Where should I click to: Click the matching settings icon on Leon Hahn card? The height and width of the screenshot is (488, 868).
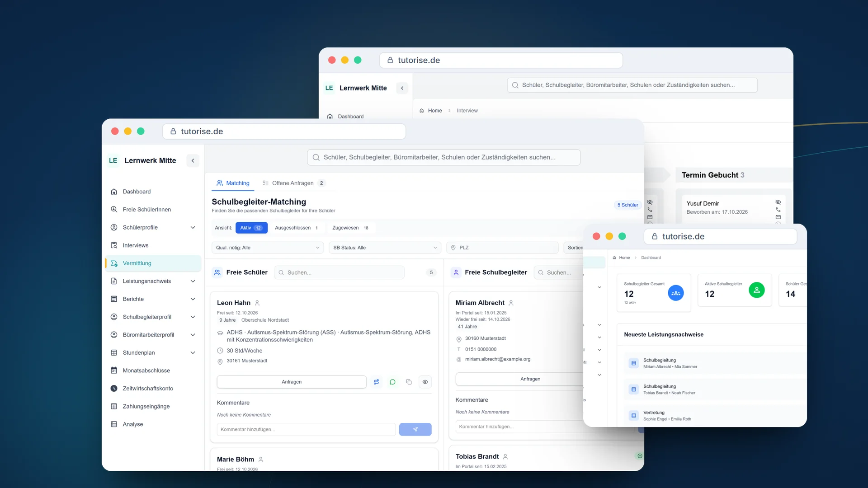tap(376, 382)
